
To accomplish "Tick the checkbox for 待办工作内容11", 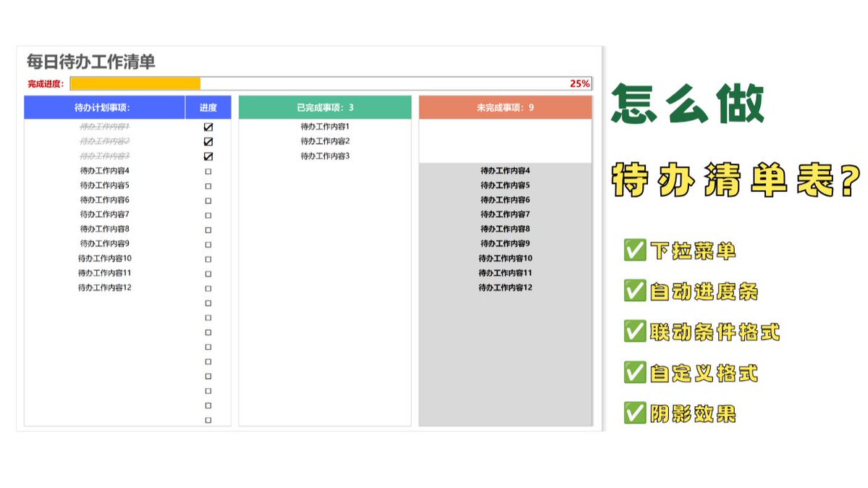I will (x=208, y=274).
